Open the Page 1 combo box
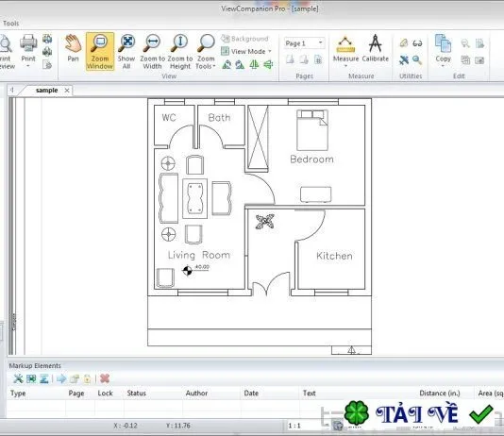 pyautogui.click(x=304, y=43)
